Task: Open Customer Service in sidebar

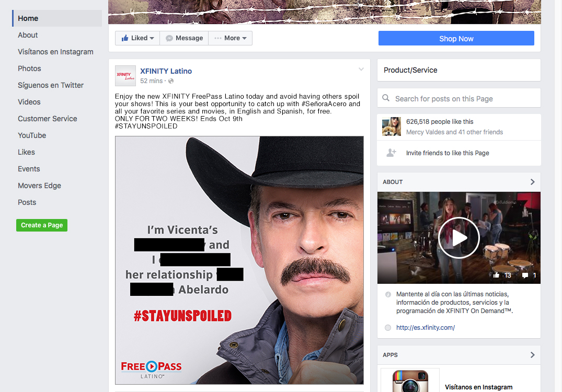Action: (47, 119)
